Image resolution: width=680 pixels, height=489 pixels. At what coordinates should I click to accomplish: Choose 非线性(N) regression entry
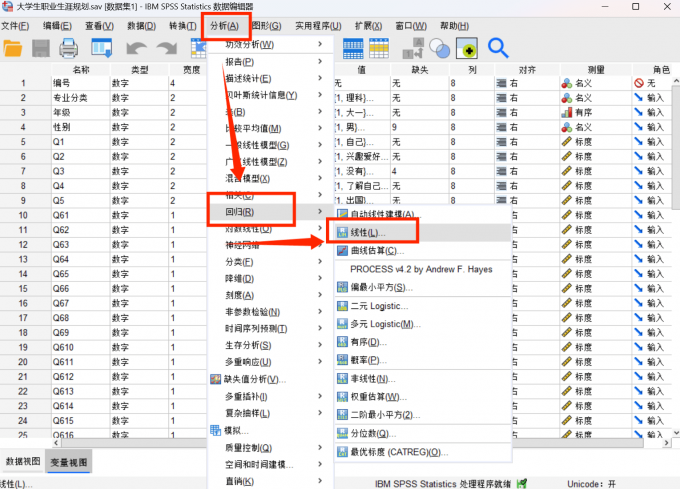point(423,379)
